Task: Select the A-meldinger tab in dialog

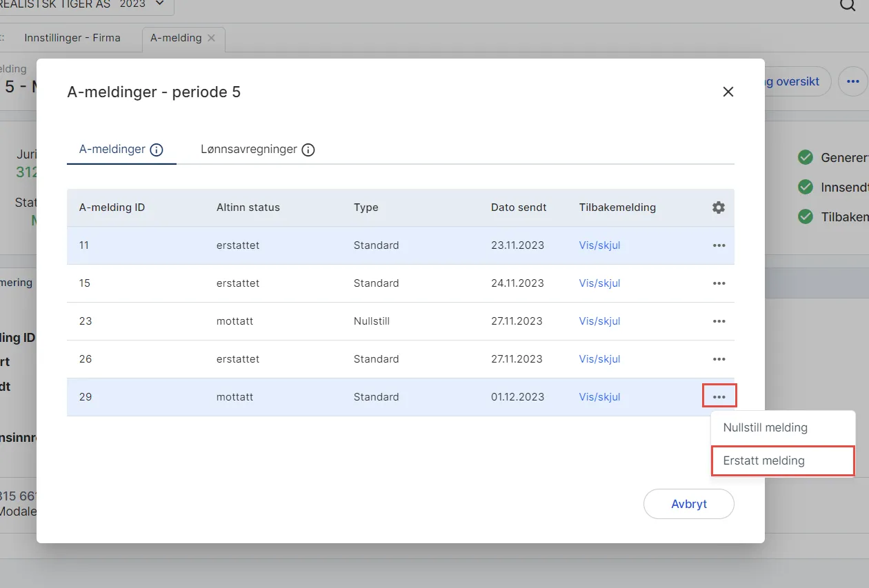Action: (x=112, y=149)
